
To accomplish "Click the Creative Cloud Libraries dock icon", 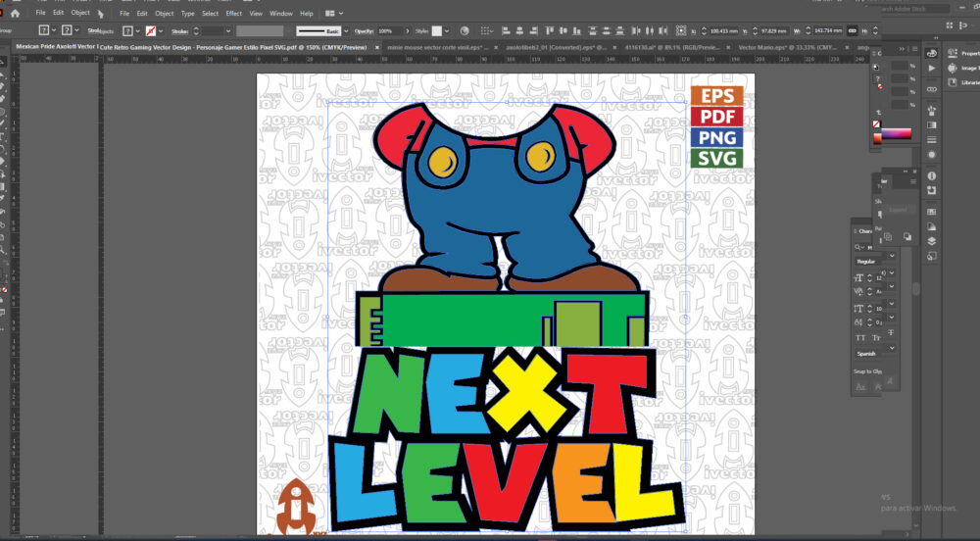I will click(x=932, y=53).
